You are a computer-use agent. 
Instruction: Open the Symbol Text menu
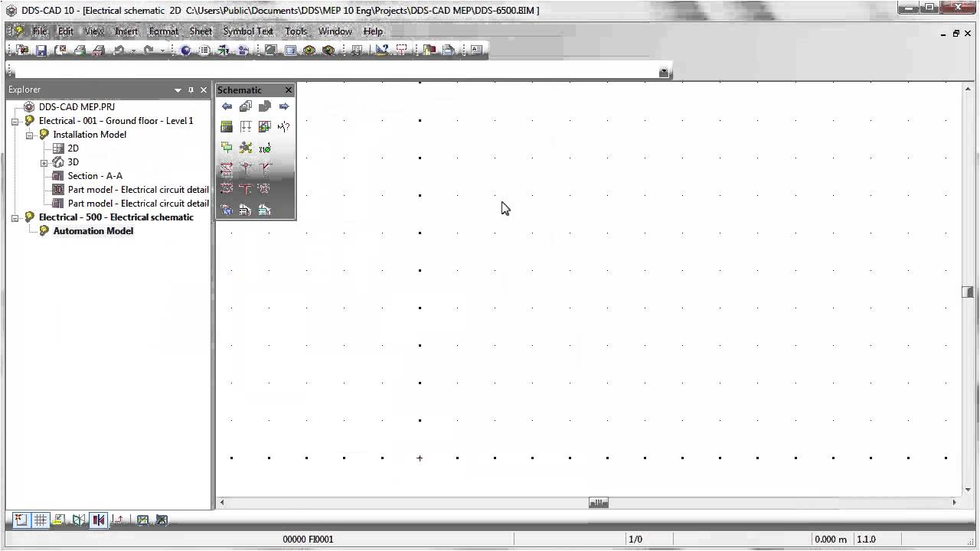click(247, 31)
